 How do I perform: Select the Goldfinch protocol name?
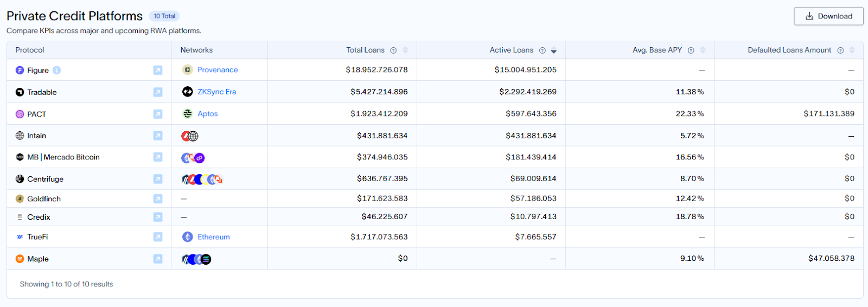pos(44,199)
